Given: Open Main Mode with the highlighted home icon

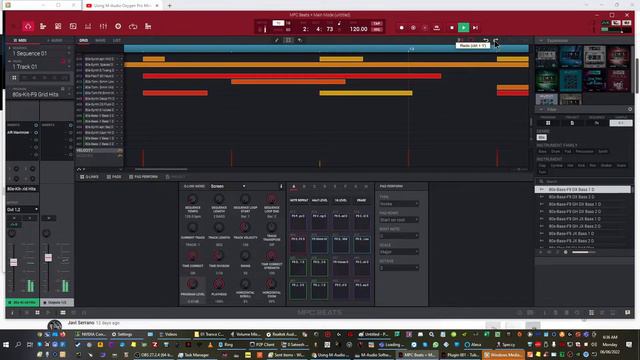Looking at the screenshot, I should click(x=28, y=27).
